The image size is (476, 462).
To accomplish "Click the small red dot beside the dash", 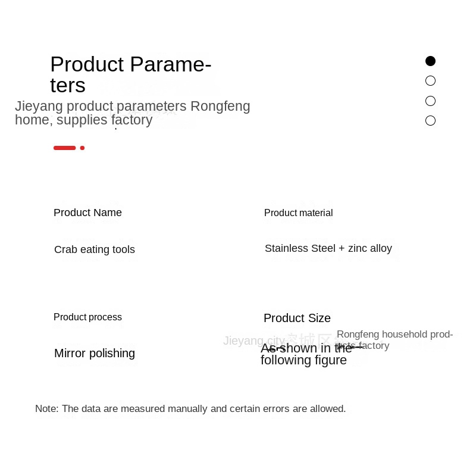I will 82,148.
